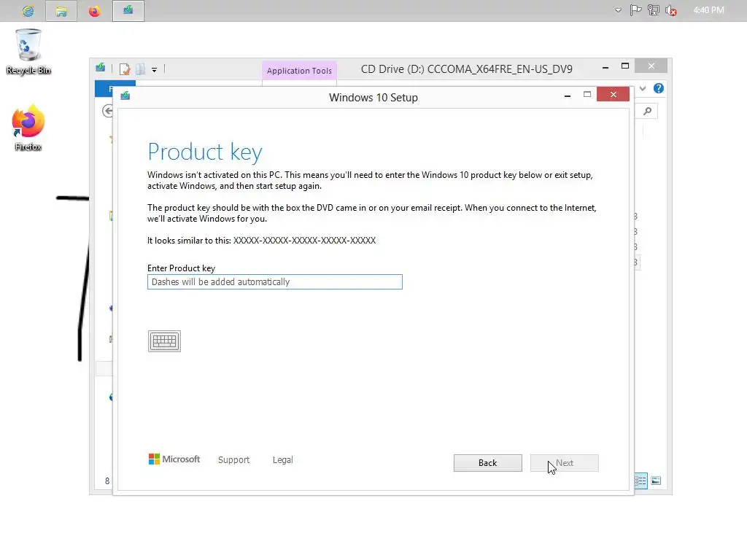Minimize the CD Drive Explorer window
747x560 pixels.
point(605,67)
